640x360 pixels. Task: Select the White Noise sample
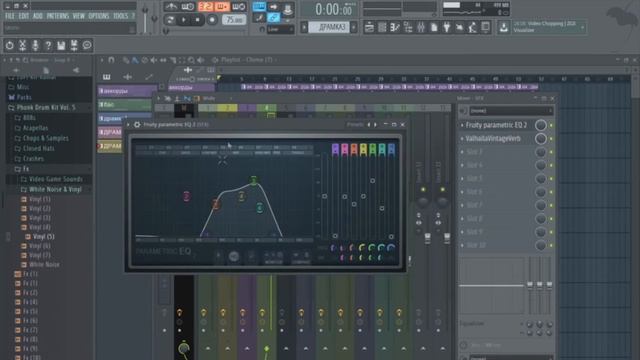[44, 264]
